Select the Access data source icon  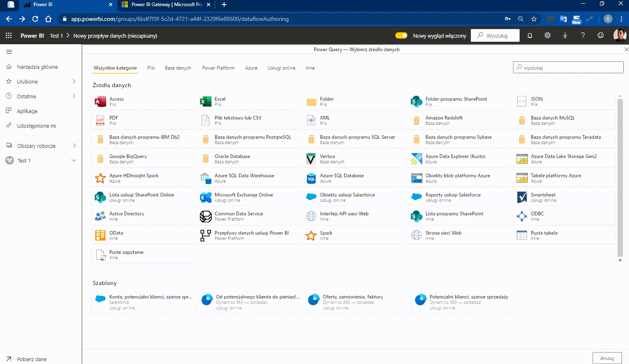click(x=100, y=101)
